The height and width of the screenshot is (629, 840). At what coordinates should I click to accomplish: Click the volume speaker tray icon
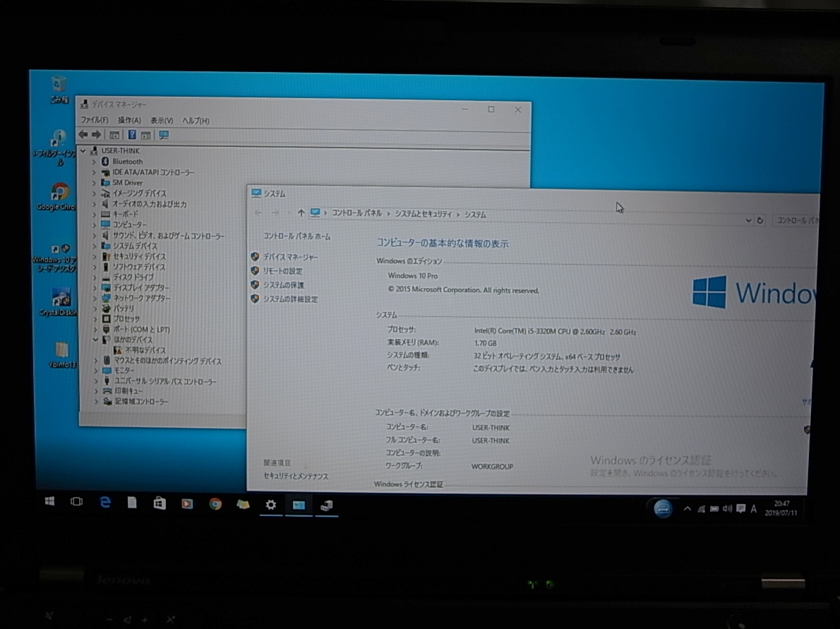coord(727,509)
